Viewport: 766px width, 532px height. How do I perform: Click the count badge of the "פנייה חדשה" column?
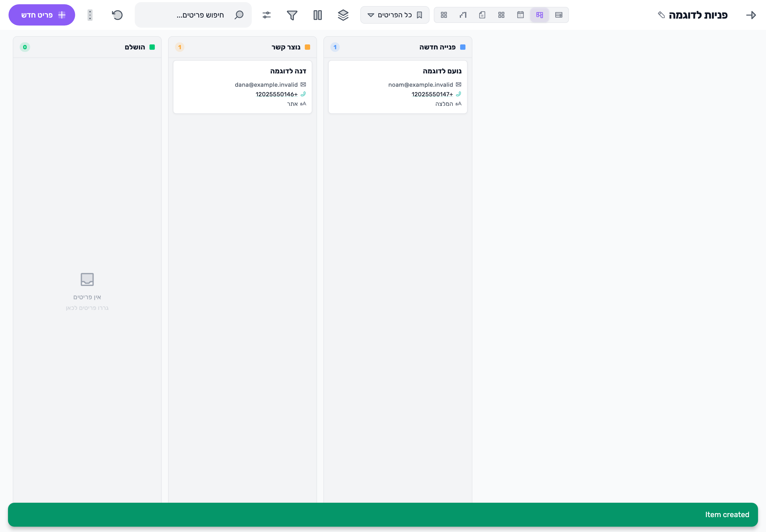click(x=335, y=47)
